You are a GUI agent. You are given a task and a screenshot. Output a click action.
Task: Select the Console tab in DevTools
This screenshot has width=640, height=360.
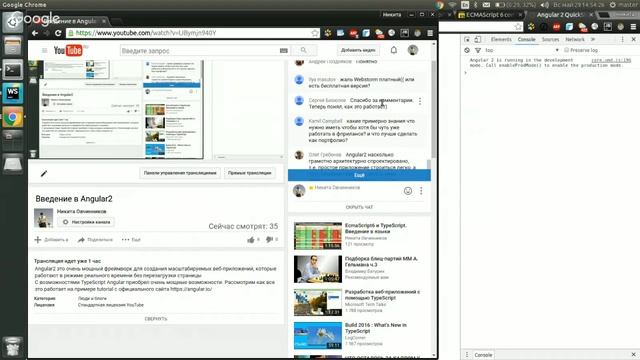coord(526,40)
